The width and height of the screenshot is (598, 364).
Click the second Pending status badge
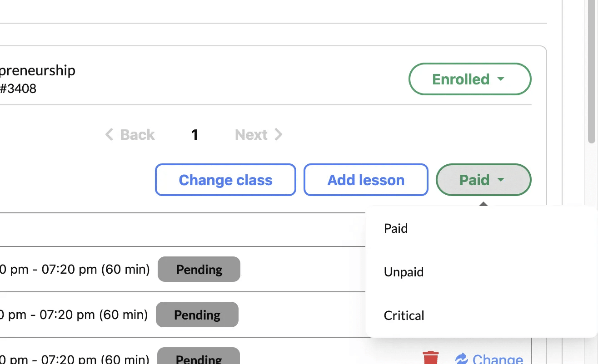197,315
